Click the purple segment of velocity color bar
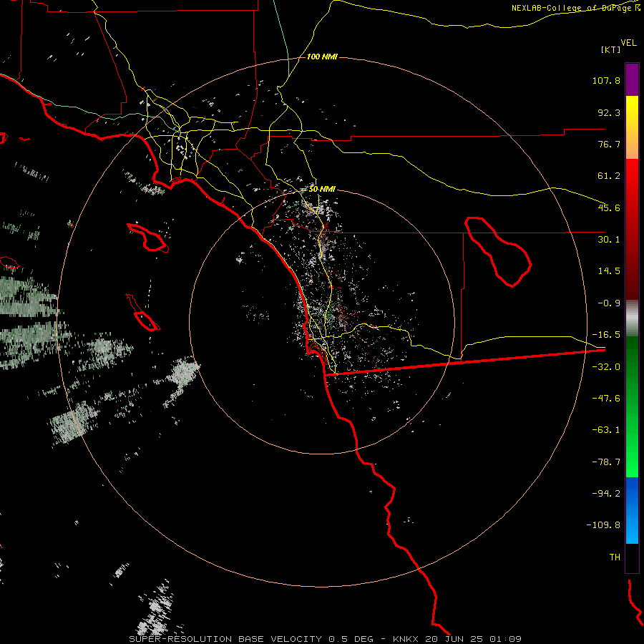 (632, 79)
